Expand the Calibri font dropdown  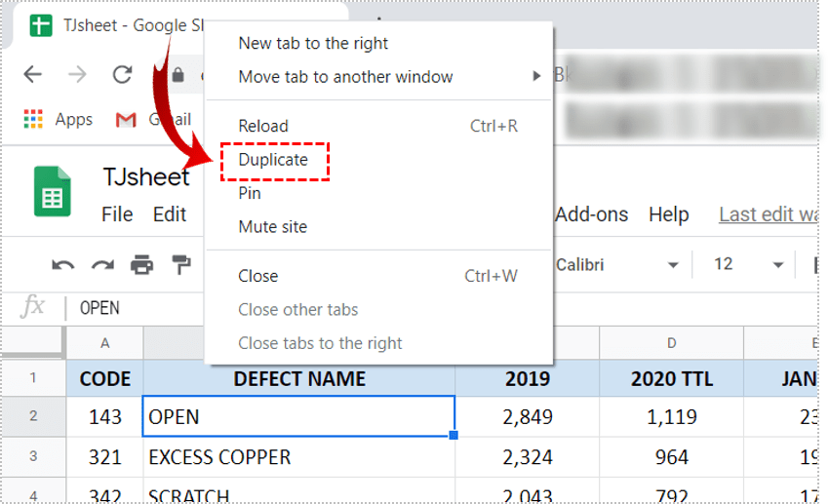pos(672,265)
